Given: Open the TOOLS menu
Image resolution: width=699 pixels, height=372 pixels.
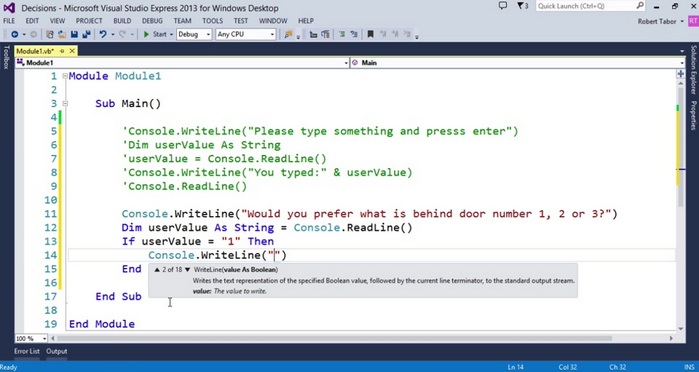Looking at the screenshot, I should [x=213, y=21].
